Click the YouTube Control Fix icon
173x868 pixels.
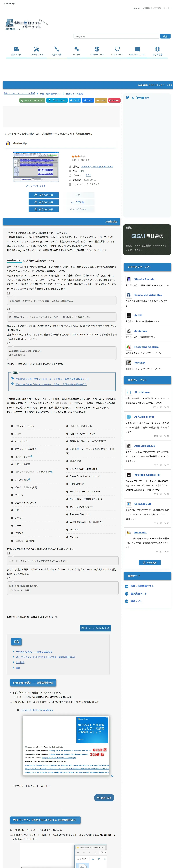(x=129, y=475)
